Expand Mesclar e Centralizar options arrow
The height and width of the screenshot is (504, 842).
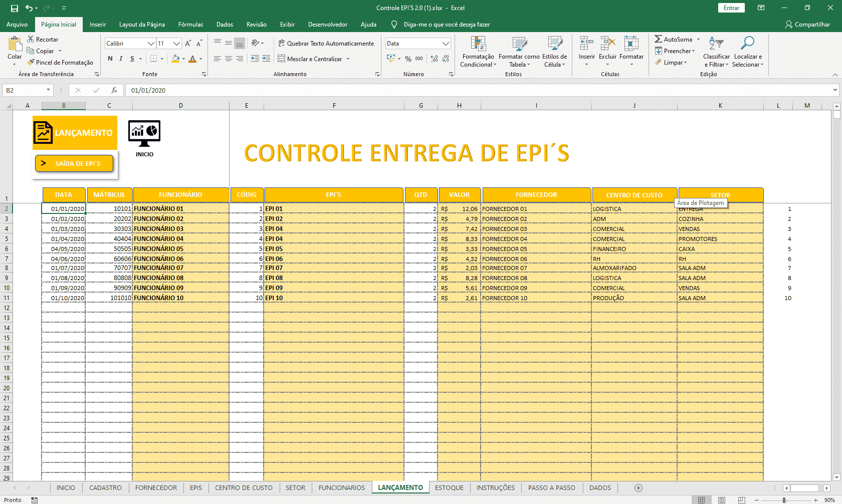coord(348,59)
